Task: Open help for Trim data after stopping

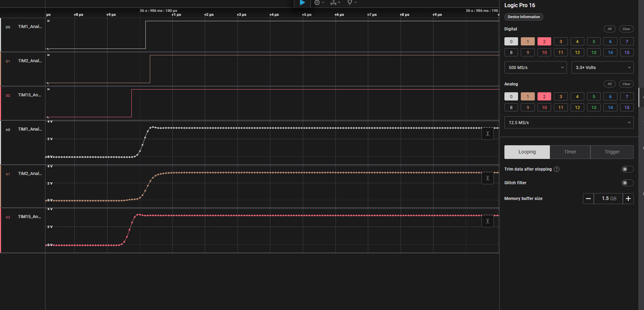Action: (x=557, y=169)
